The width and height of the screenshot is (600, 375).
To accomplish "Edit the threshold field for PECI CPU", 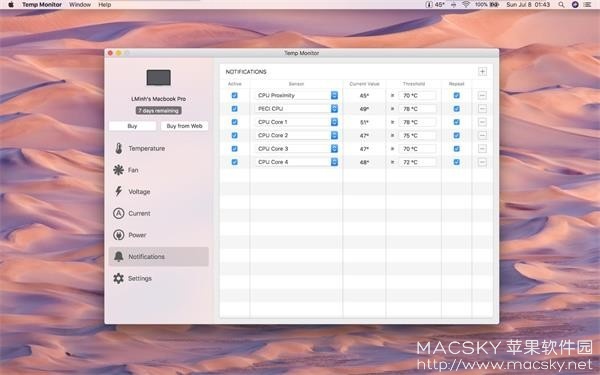I will pyautogui.click(x=417, y=109).
